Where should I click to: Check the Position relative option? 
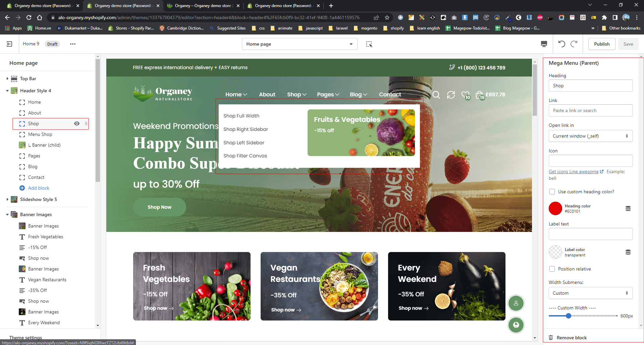(552, 269)
